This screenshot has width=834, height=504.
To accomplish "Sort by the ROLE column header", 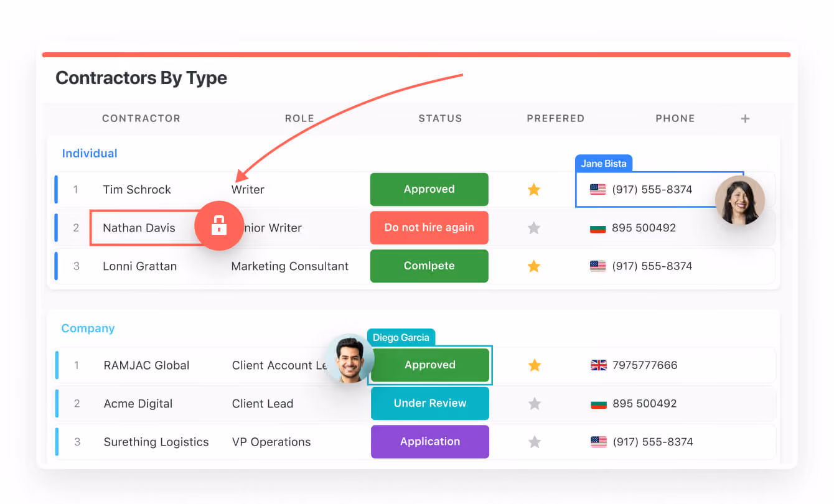I will (299, 118).
